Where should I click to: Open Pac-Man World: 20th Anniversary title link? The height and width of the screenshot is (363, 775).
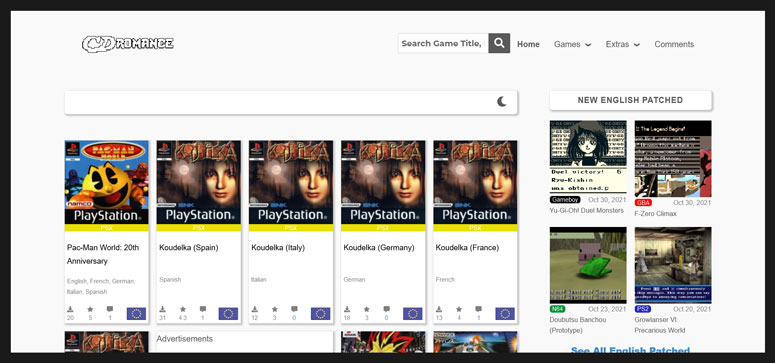click(103, 254)
